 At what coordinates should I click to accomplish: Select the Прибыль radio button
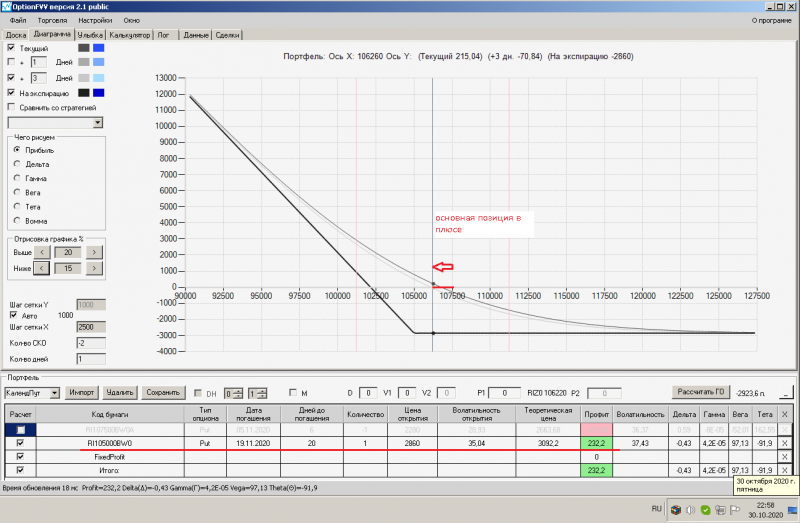(x=17, y=150)
